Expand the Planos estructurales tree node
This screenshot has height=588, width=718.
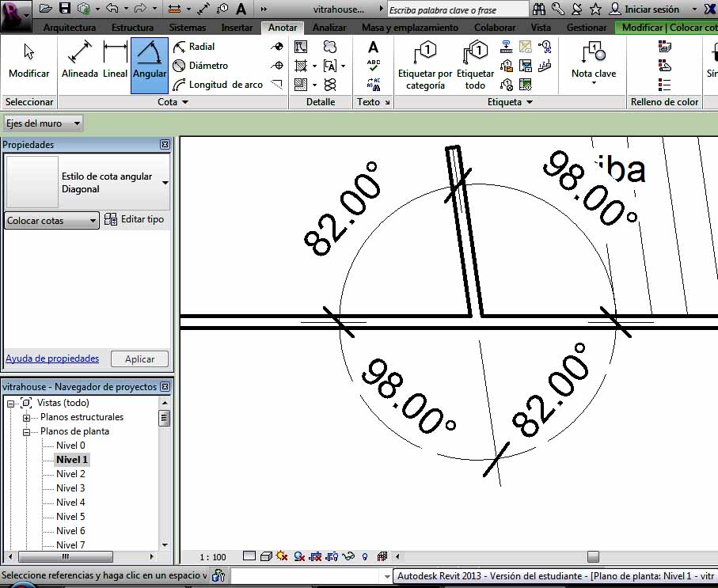(x=27, y=418)
